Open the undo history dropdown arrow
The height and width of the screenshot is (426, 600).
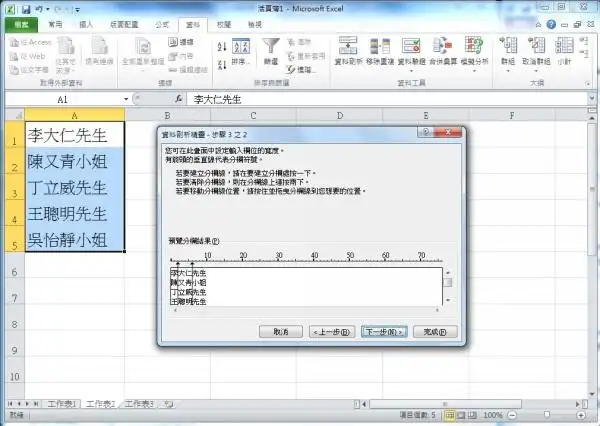[x=47, y=9]
